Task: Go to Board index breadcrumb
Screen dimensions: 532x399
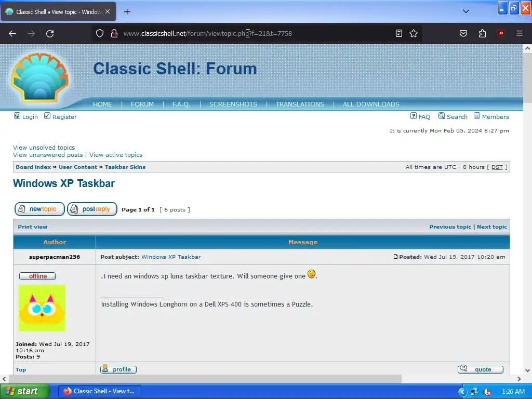Action: pyautogui.click(x=33, y=167)
